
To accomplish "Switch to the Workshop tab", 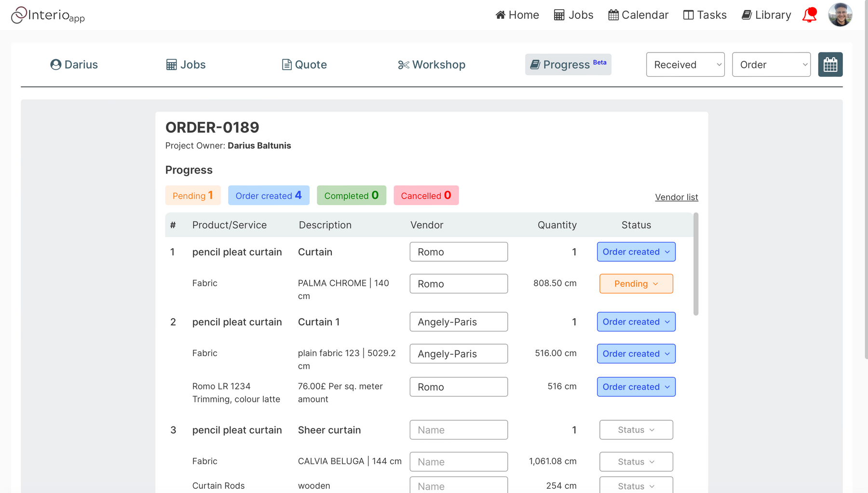I will (x=432, y=65).
